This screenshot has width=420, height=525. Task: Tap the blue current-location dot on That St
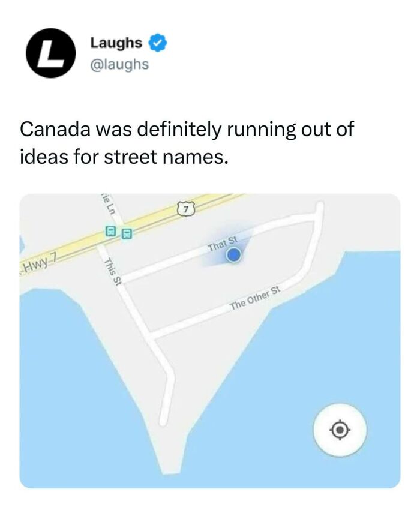233,255
